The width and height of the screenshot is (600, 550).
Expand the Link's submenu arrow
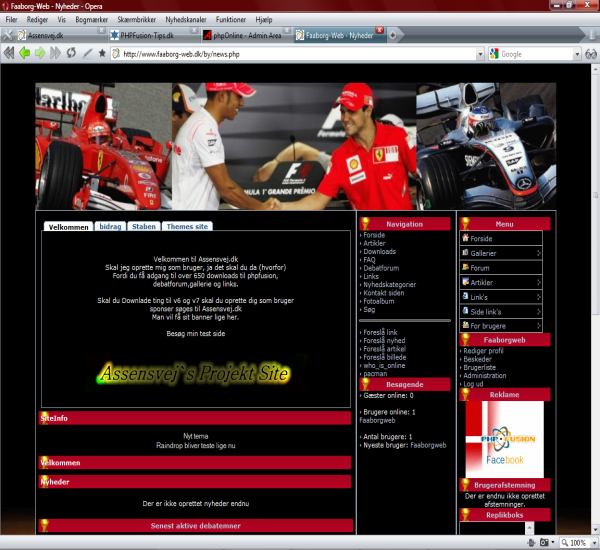538,297
